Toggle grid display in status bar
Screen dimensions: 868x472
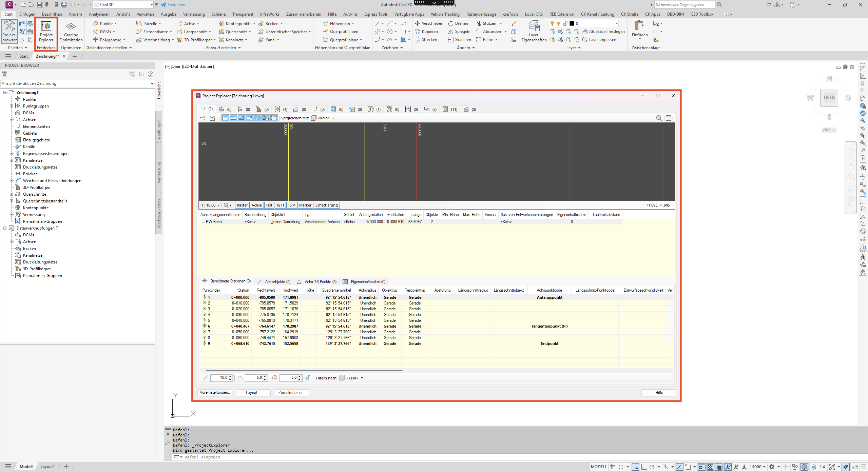coord(613,467)
